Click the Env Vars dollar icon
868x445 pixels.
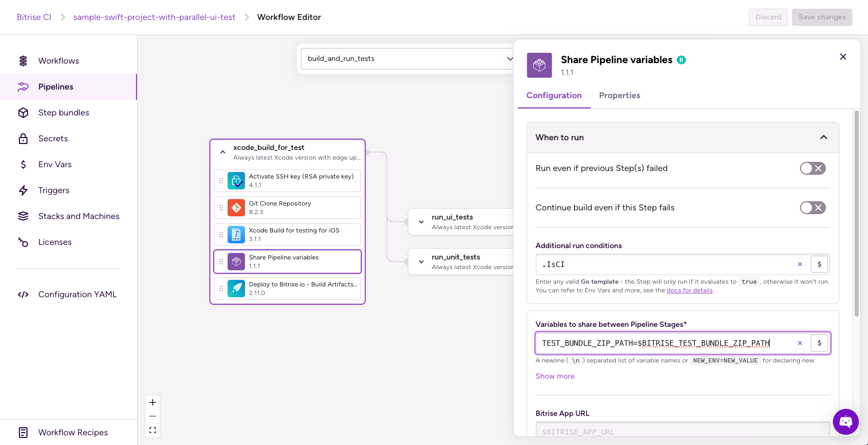[23, 165]
